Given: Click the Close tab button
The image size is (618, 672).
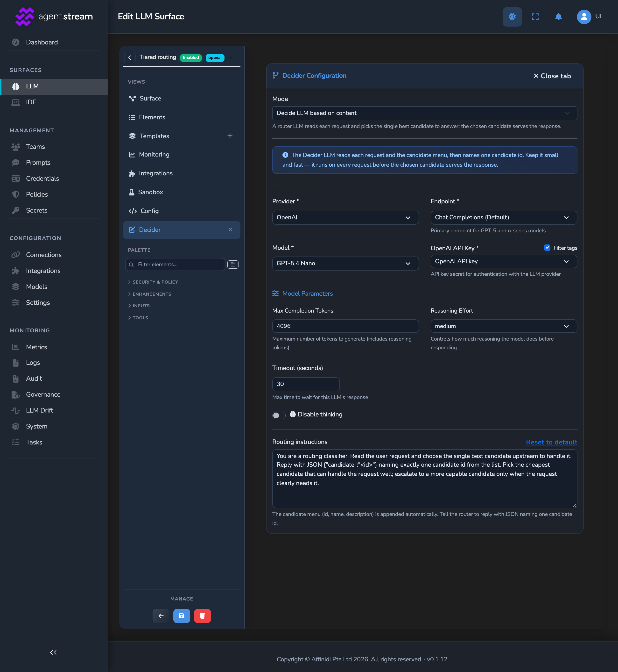Looking at the screenshot, I should pos(552,76).
